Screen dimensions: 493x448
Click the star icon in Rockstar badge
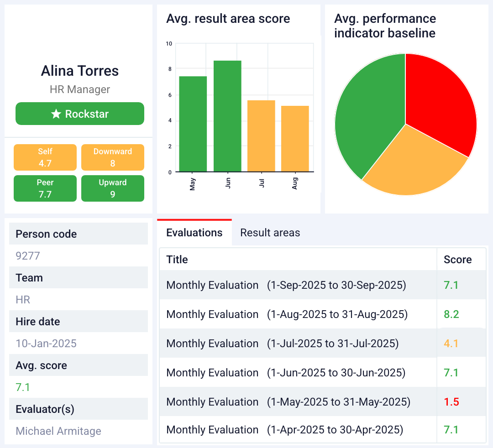(56, 114)
